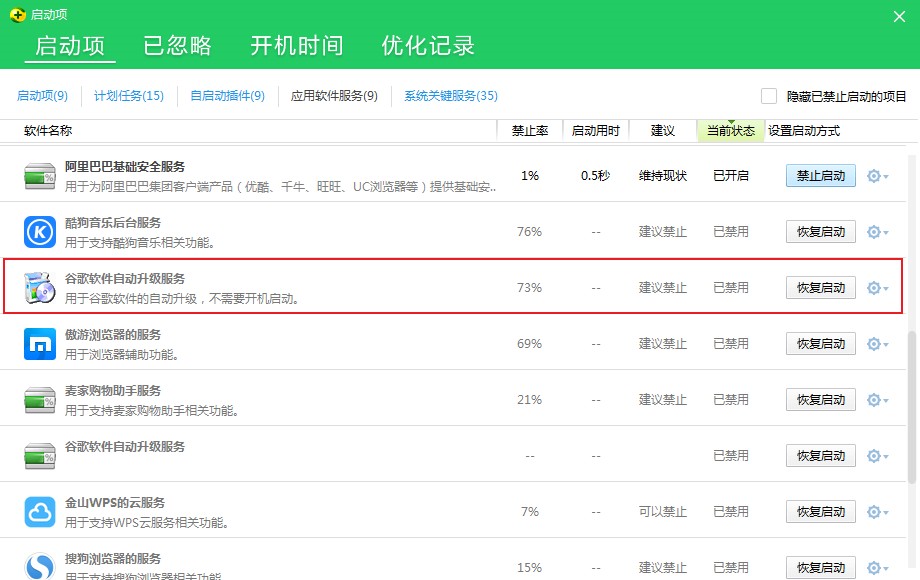This screenshot has height=580, width=920.
Task: Click the 已开启 status text
Action: pos(730,176)
